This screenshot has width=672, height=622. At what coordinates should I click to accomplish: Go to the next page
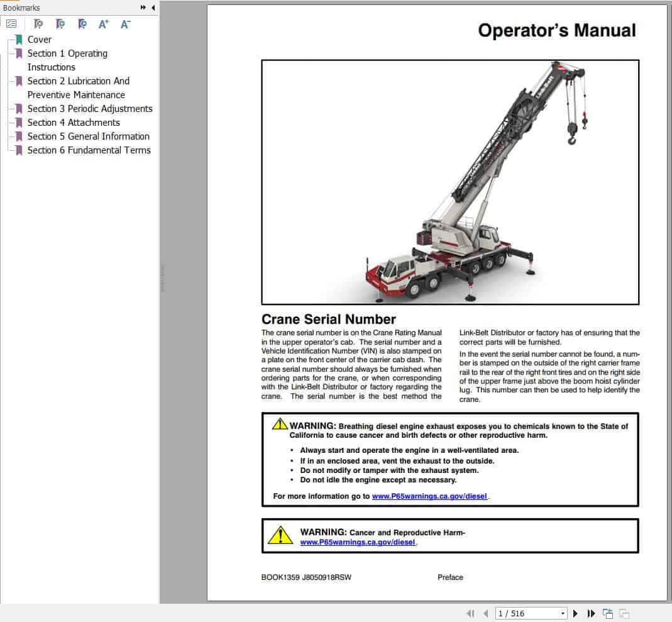575,613
